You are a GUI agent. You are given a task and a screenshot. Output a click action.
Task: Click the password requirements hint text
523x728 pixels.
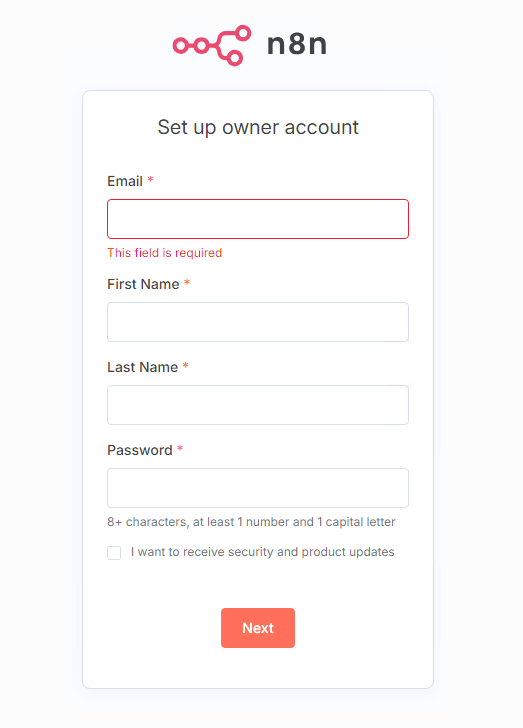(251, 522)
